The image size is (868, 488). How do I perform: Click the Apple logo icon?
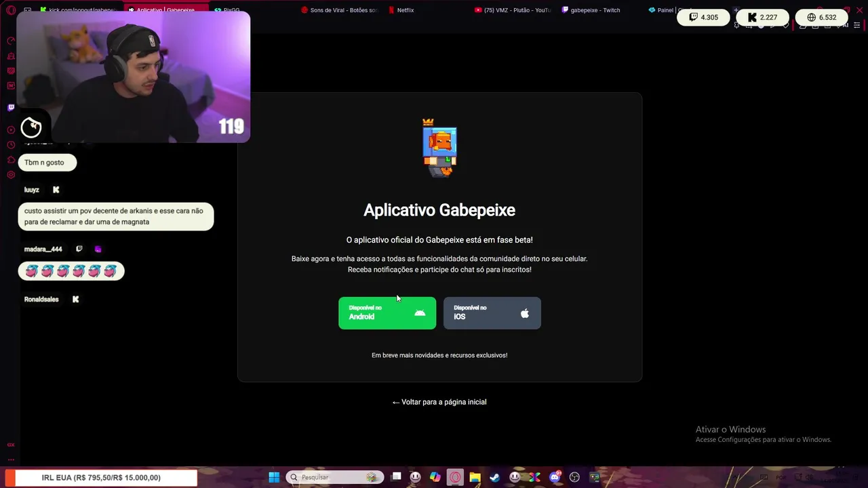tap(524, 313)
